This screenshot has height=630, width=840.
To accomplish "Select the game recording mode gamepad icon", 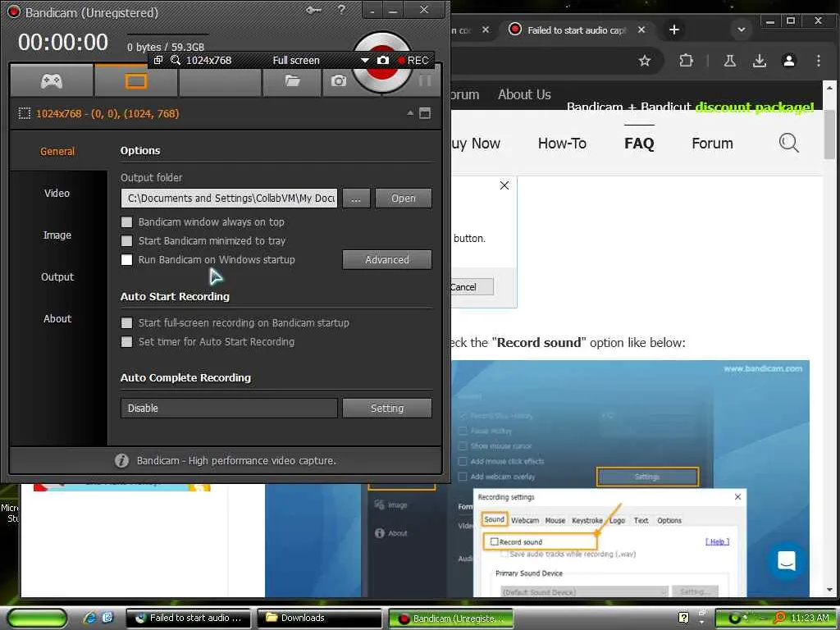I will point(52,81).
